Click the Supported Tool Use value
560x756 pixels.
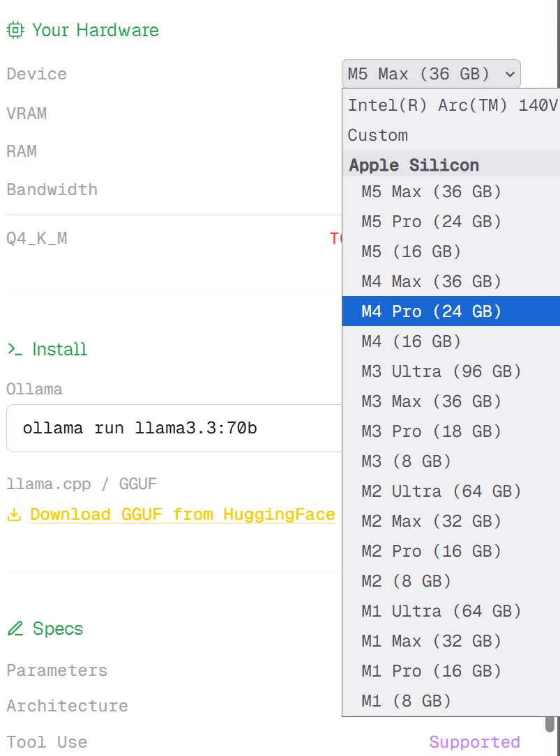coord(474,742)
